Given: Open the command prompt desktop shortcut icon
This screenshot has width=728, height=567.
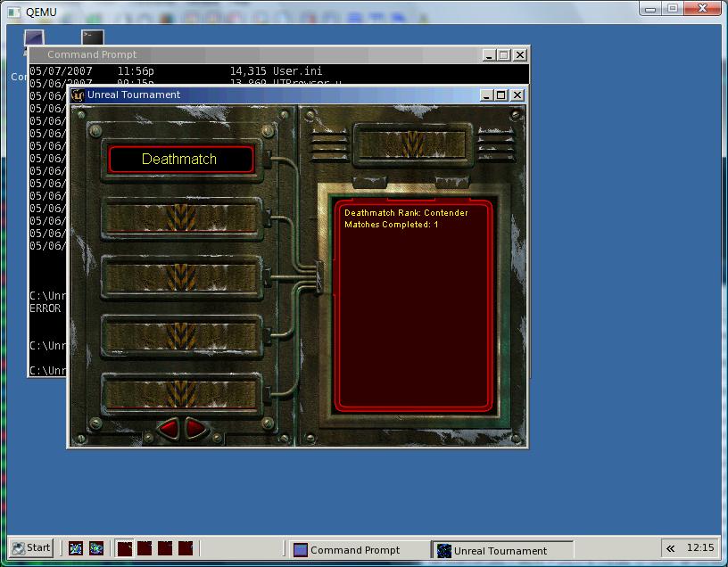Looking at the screenshot, I should (93, 37).
